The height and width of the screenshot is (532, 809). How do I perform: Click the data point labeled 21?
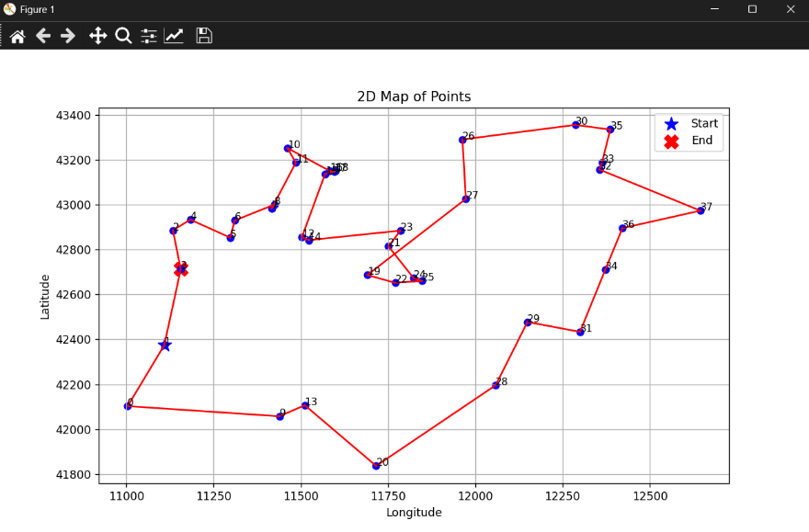tap(388, 246)
